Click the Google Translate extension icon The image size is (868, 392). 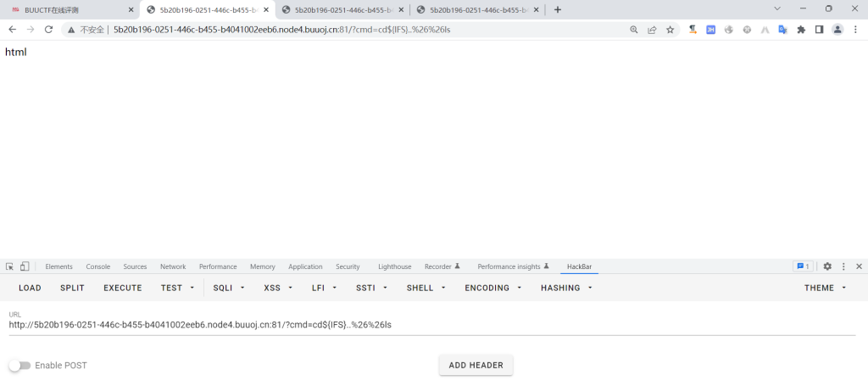click(782, 29)
